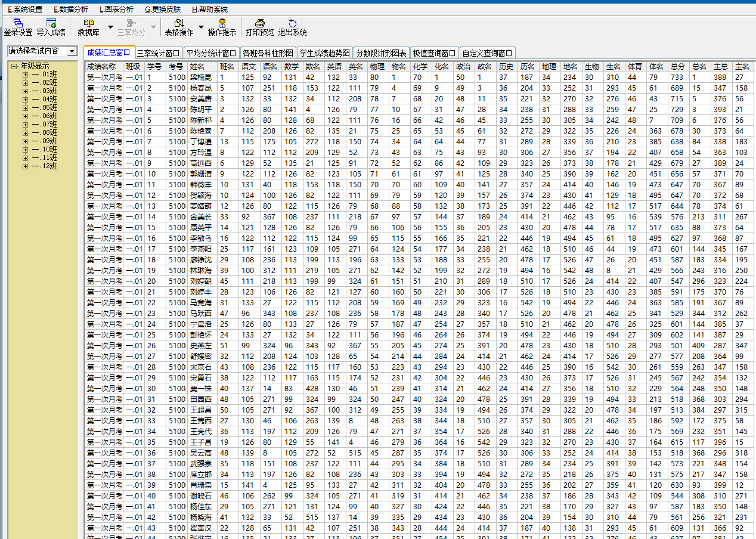The width and height of the screenshot is (756, 539).
Task: Expand the 一.06班 tree node
Action: [25, 116]
